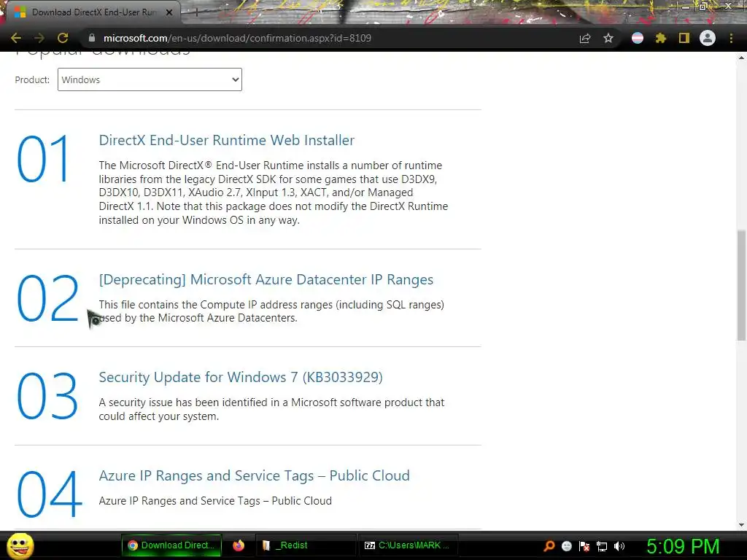747x560 pixels.
Task: Click the microsoft.com address bar
Action: (x=329, y=38)
